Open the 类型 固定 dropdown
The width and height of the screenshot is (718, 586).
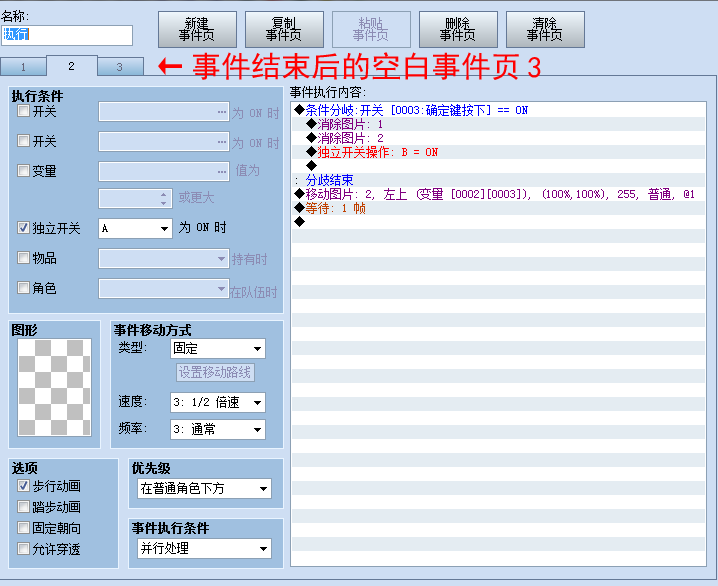point(218,349)
